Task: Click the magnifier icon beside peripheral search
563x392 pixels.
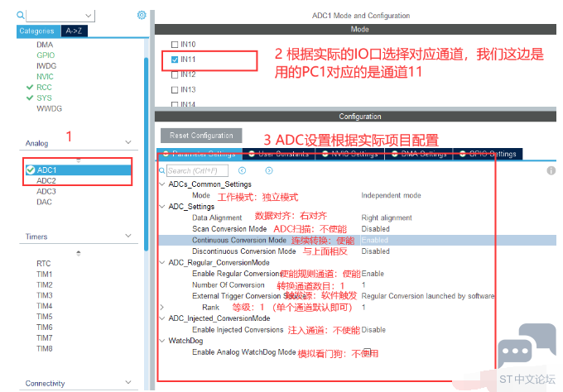Action: (21, 15)
